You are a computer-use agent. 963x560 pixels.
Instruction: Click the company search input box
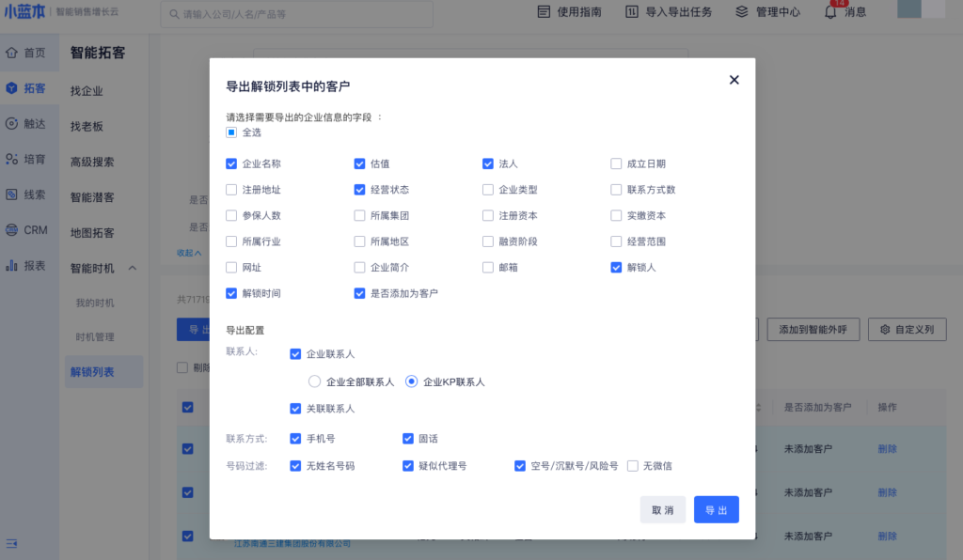296,14
